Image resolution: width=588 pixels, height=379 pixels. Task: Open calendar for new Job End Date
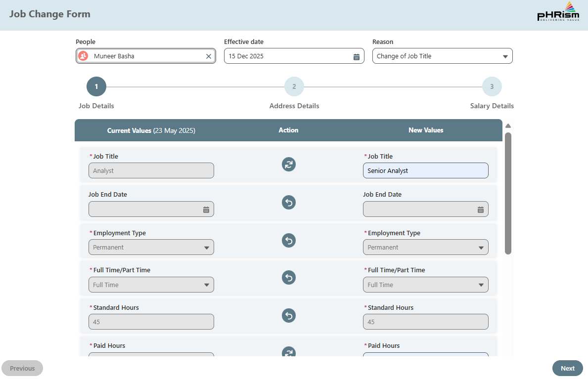pos(480,210)
